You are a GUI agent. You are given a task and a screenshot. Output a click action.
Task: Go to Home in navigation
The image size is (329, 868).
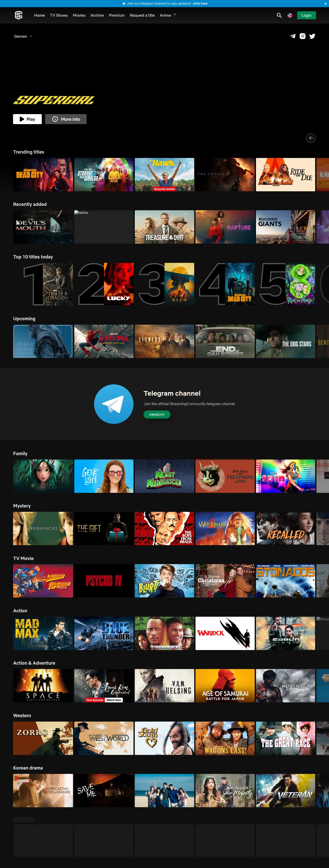coord(39,15)
